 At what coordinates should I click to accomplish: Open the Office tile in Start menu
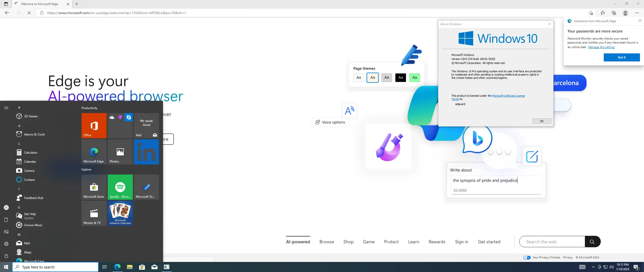pyautogui.click(x=94, y=125)
